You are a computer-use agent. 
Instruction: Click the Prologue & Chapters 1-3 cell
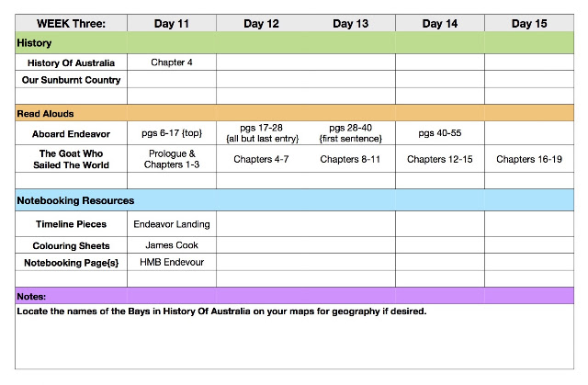(172, 159)
